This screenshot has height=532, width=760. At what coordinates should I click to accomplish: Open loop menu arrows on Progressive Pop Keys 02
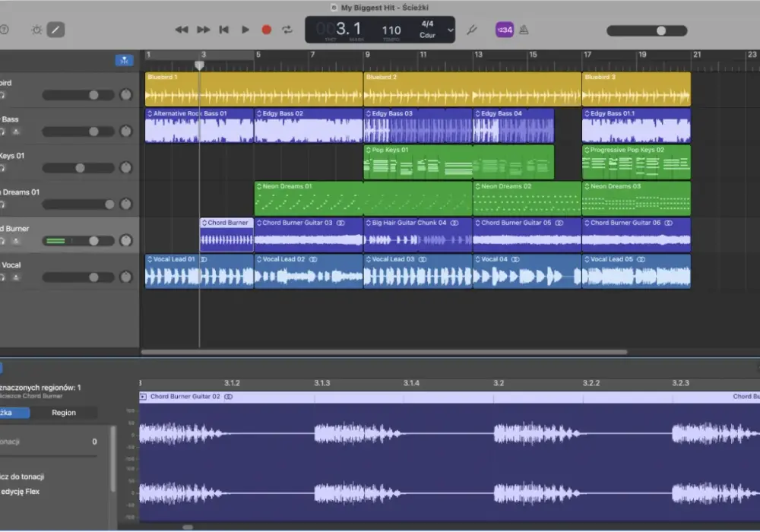click(587, 150)
